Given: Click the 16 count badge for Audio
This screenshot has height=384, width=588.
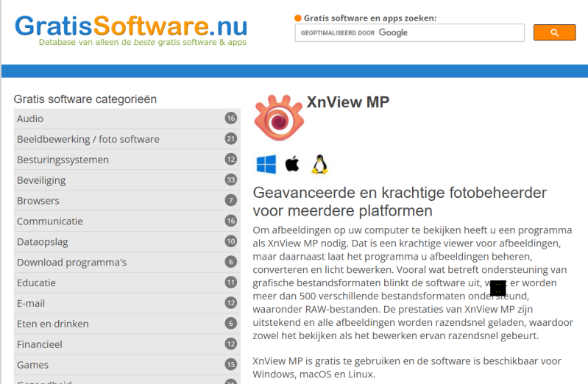Looking at the screenshot, I should 231,118.
